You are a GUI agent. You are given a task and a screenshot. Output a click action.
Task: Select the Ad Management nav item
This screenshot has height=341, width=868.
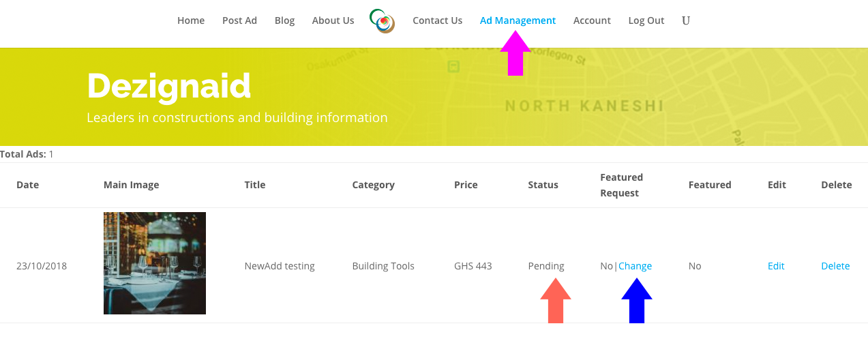518,20
